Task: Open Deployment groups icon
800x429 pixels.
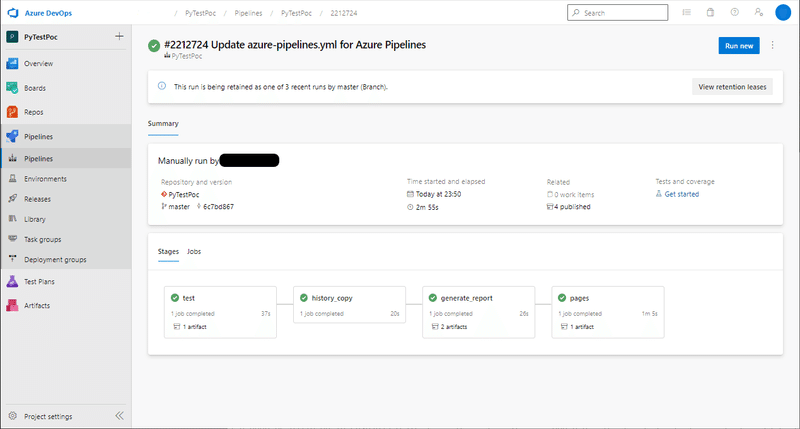Action: click(13, 259)
